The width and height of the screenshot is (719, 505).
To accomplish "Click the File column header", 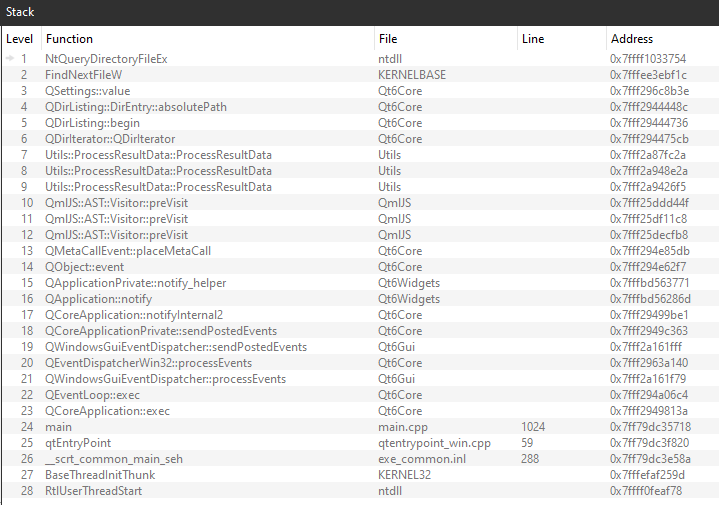I will [x=388, y=39].
